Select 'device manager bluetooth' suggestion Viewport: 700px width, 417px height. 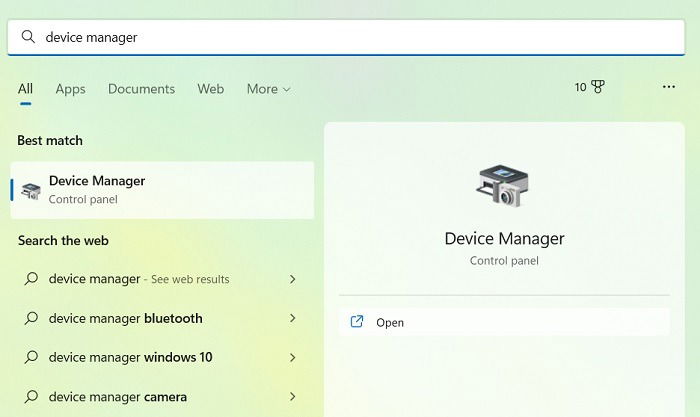click(162, 318)
